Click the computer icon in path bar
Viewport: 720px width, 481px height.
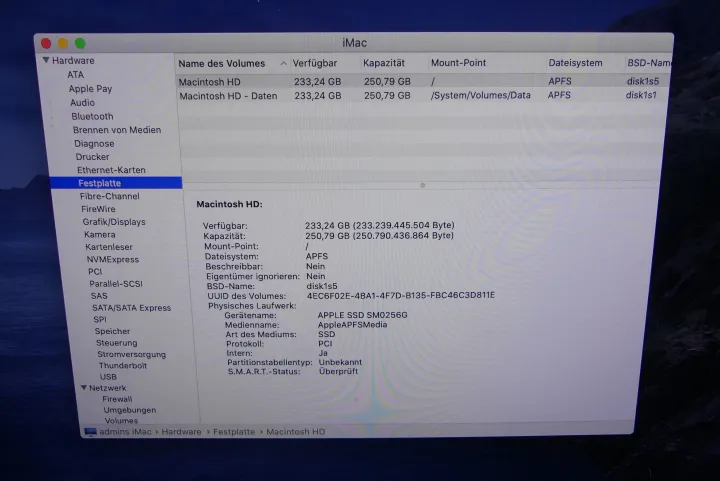[90, 432]
